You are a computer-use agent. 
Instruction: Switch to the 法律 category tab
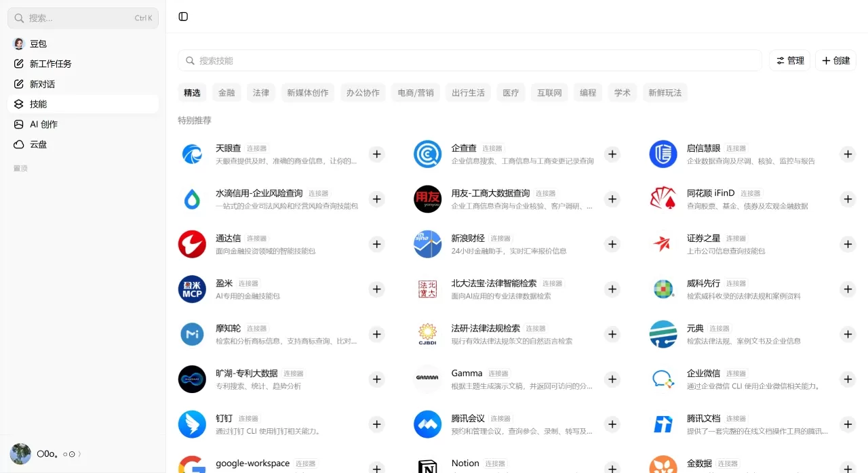261,93
